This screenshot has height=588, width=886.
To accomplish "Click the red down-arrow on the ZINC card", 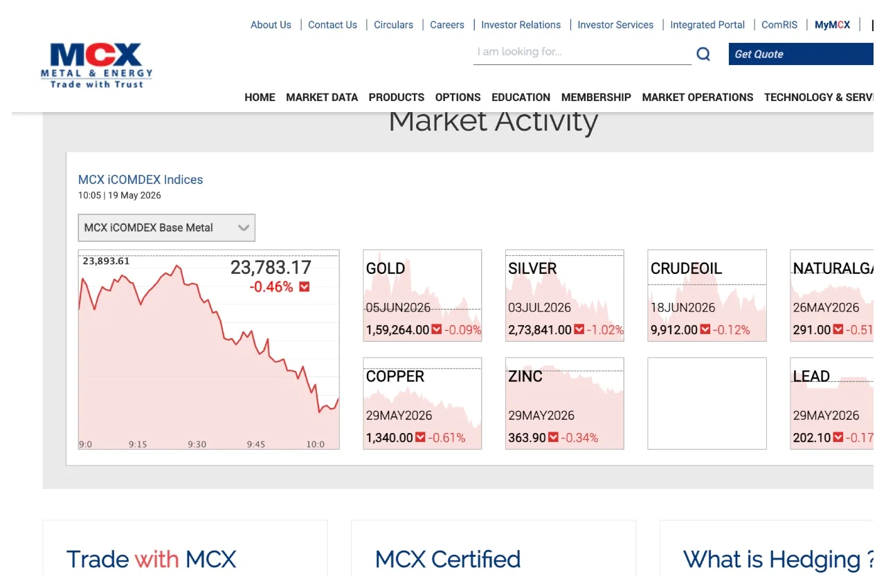I will 554,438.
